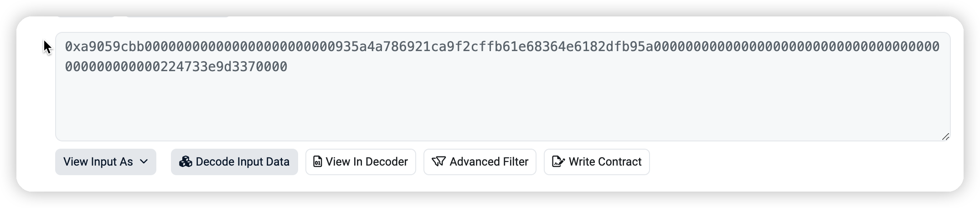Click the Decode Input Data button label
980x208 pixels.
(x=242, y=162)
